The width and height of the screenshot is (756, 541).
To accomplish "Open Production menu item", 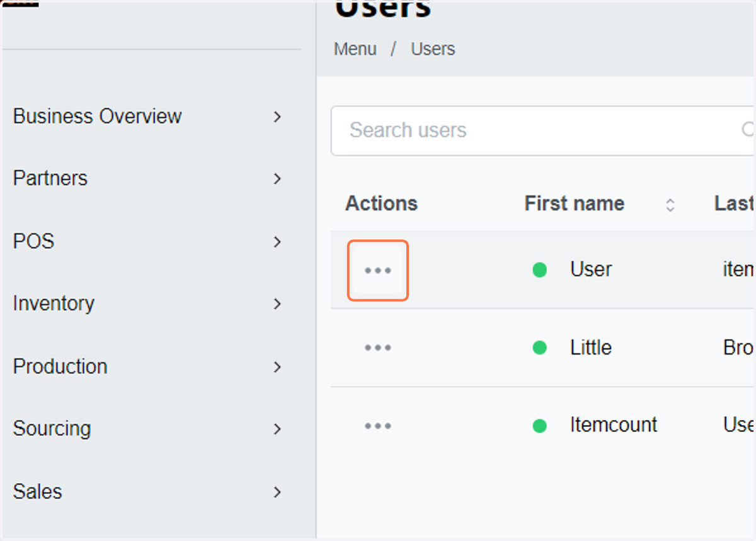I will (60, 366).
